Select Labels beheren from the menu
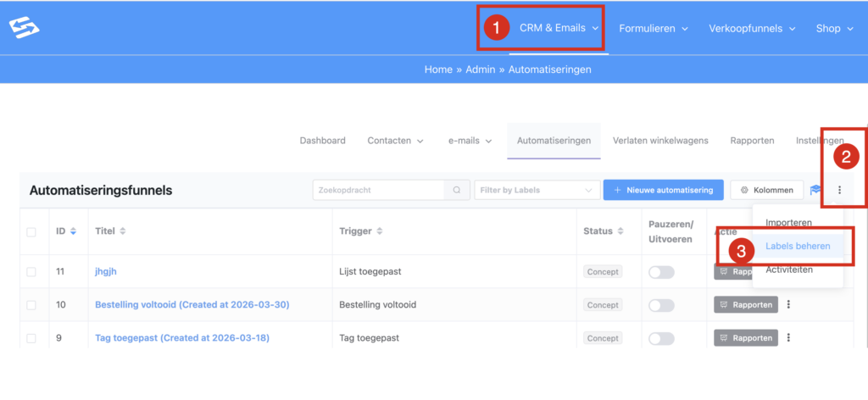 798,246
